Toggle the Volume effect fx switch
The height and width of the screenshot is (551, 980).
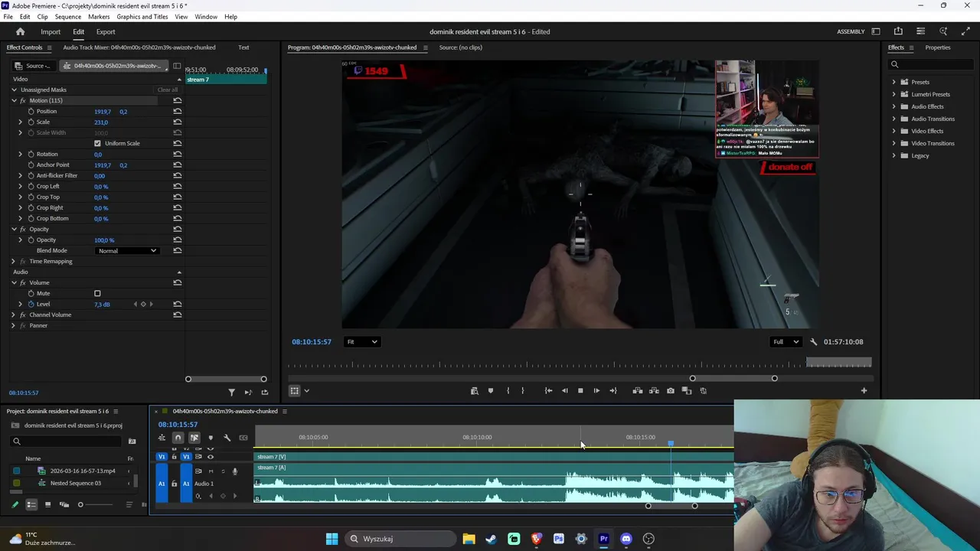click(23, 283)
